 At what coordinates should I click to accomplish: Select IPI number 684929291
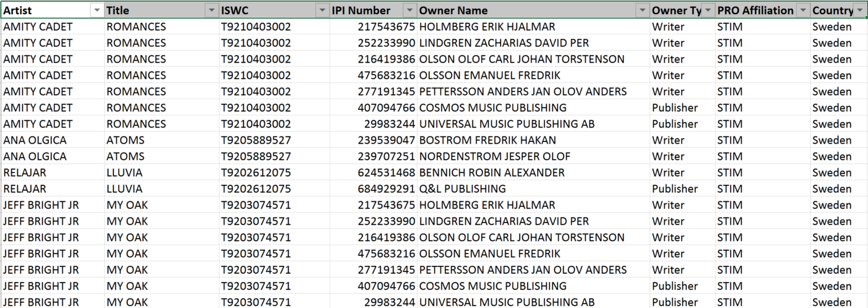(x=374, y=189)
